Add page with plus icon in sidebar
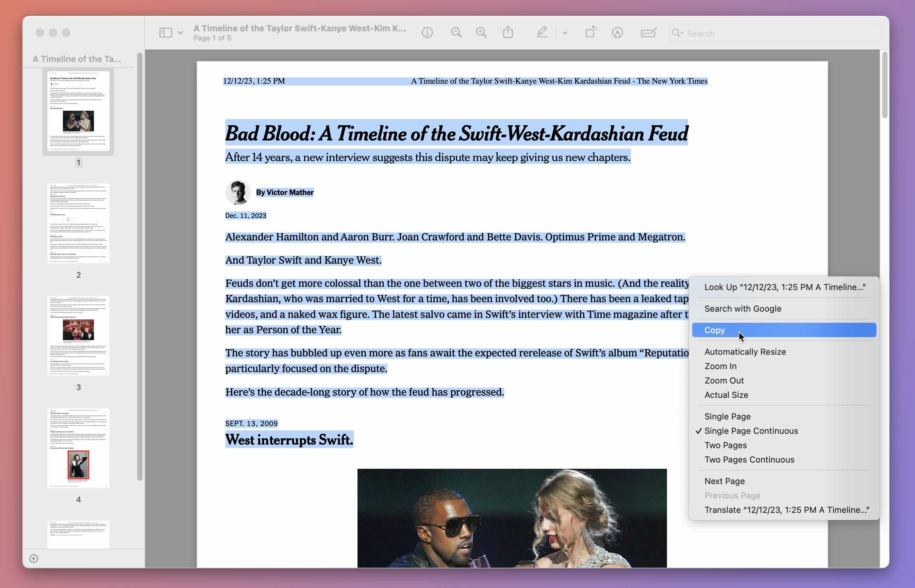The image size is (915, 588). [x=34, y=559]
